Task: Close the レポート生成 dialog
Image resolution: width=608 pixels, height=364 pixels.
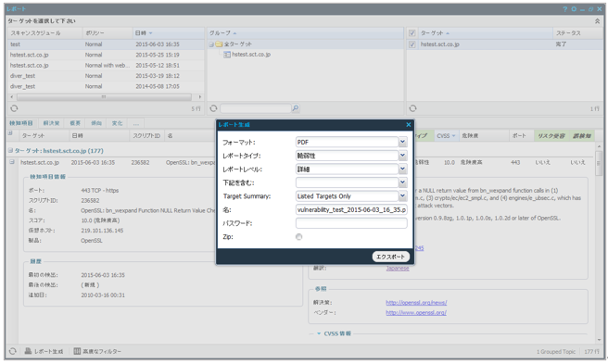Action: point(409,124)
